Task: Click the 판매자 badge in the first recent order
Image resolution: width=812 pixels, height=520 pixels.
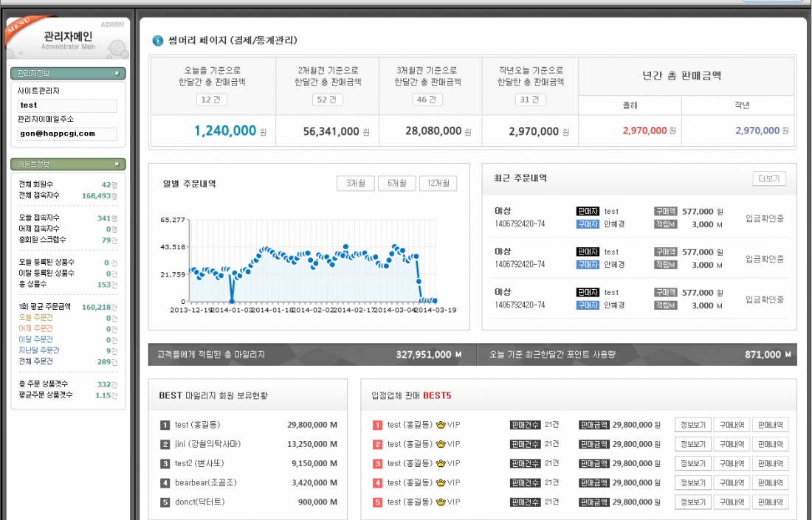Action: tap(588, 211)
